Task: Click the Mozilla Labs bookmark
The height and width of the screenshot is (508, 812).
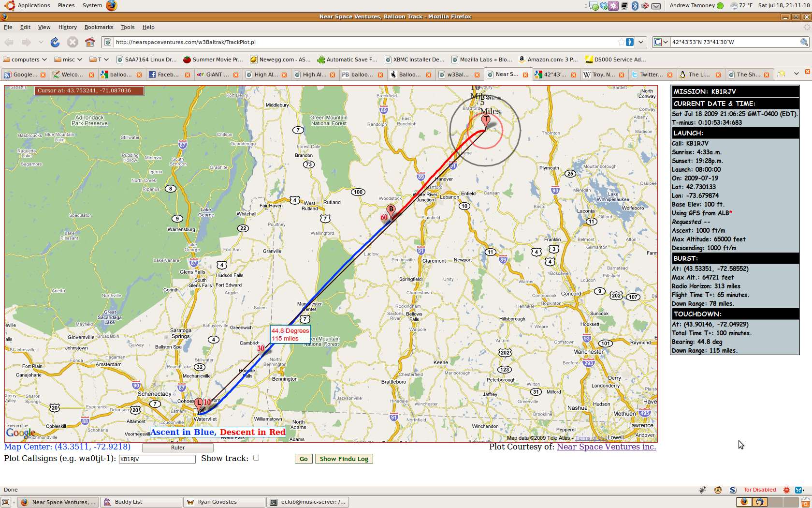Action: coord(481,60)
